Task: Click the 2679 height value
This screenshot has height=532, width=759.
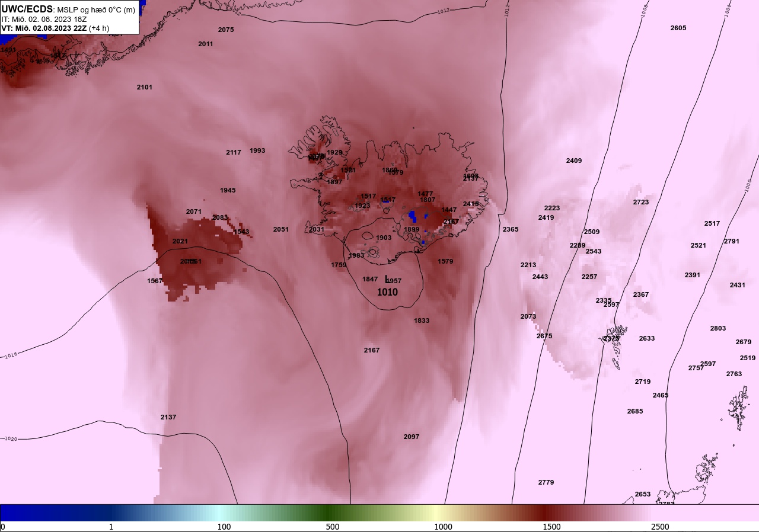Action: tap(744, 342)
